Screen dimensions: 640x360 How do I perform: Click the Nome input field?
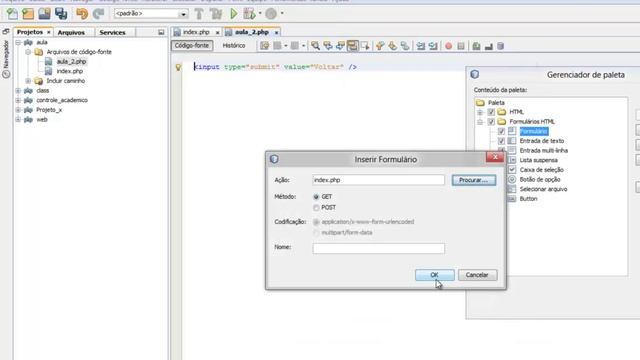click(378, 248)
